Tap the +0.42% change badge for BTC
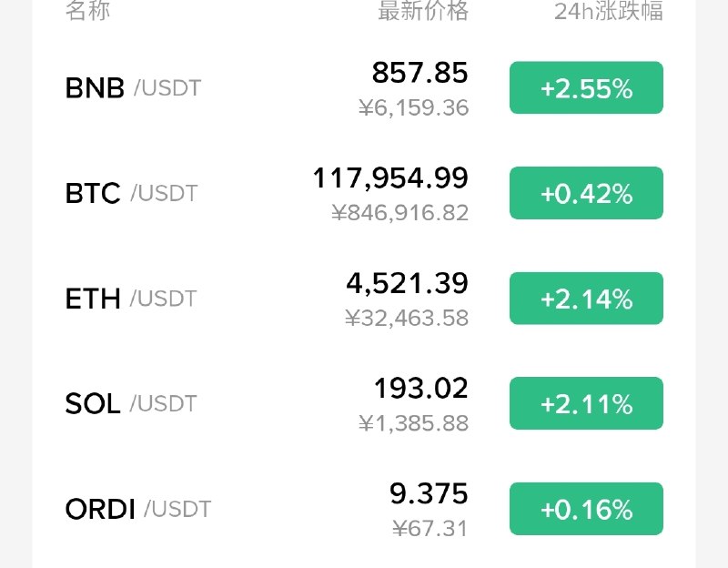Image resolution: width=728 pixels, height=568 pixels. [586, 193]
